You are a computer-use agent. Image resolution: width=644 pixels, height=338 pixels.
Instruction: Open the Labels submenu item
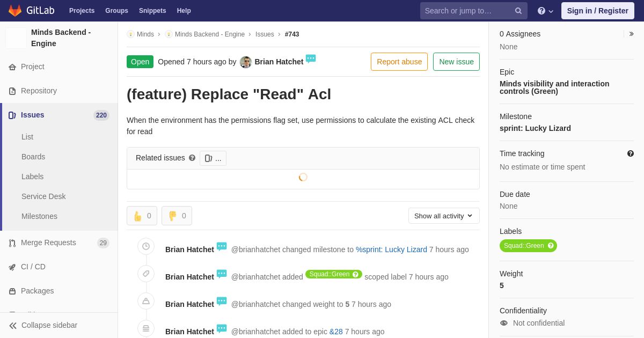32,177
